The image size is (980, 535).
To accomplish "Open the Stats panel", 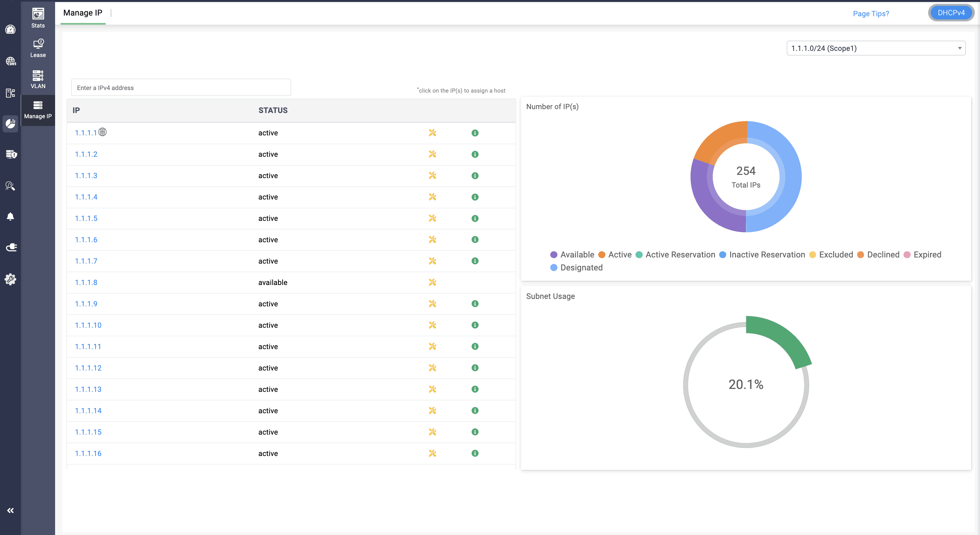I will [38, 17].
